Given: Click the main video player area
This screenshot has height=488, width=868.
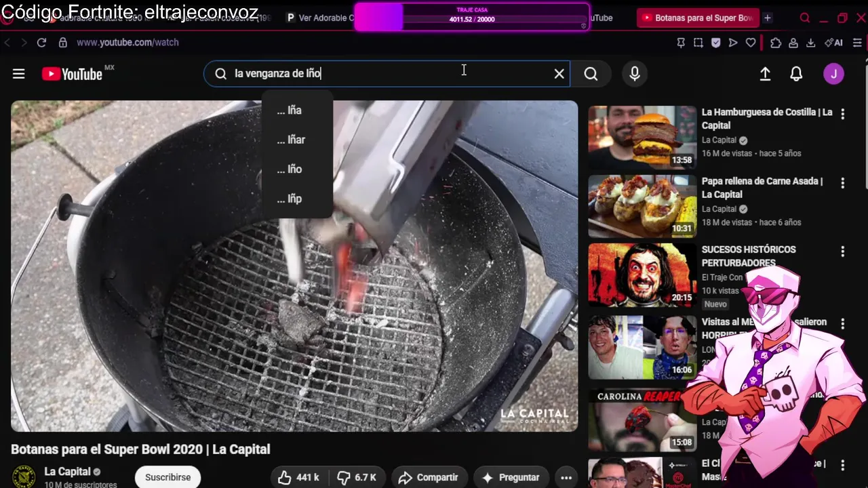Looking at the screenshot, I should pos(294,266).
